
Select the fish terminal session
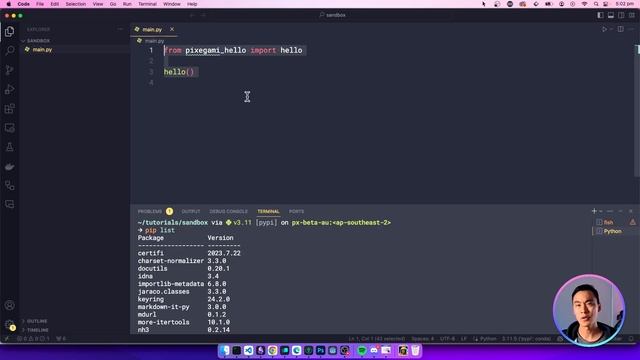[x=608, y=222]
